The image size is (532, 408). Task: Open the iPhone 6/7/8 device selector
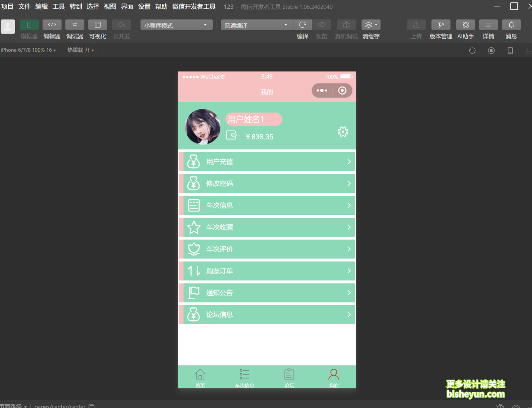click(28, 50)
